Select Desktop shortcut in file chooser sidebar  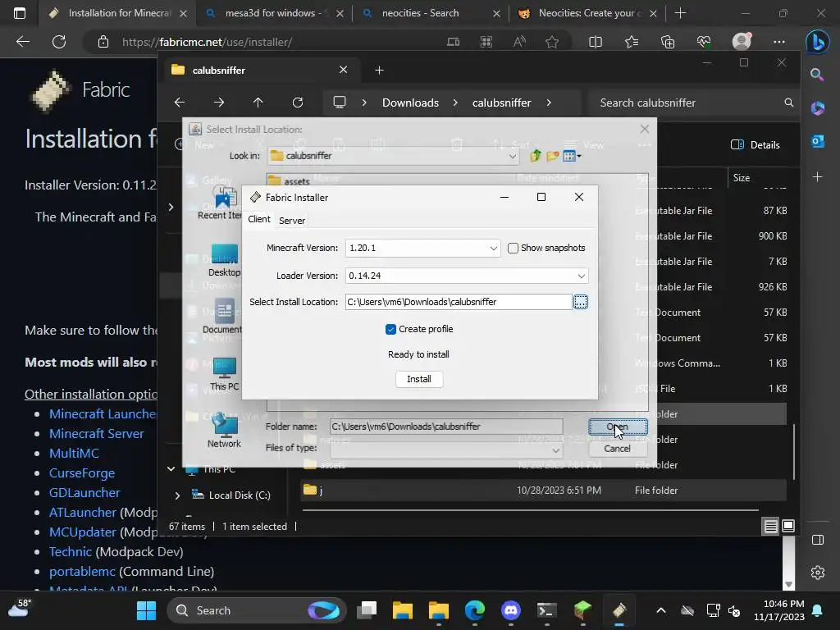pos(224,260)
